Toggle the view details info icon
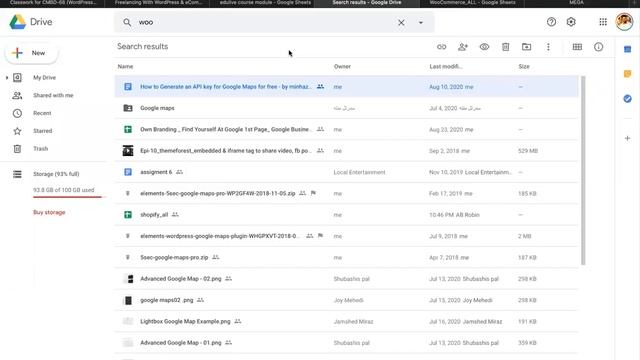 click(x=598, y=47)
